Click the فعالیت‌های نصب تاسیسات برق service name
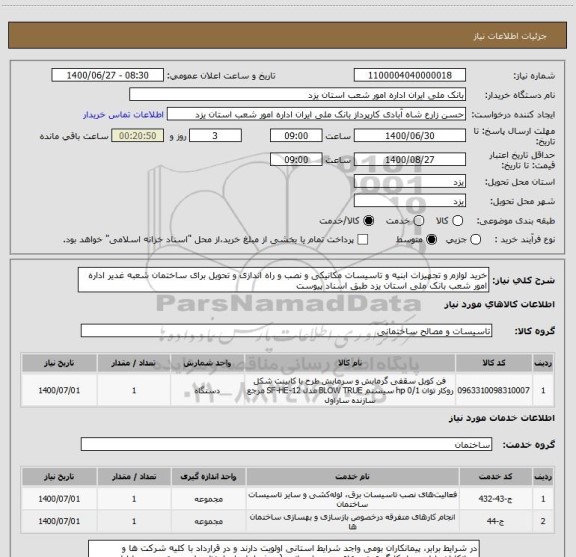Screen dimensions: 576x557 [x=352, y=499]
